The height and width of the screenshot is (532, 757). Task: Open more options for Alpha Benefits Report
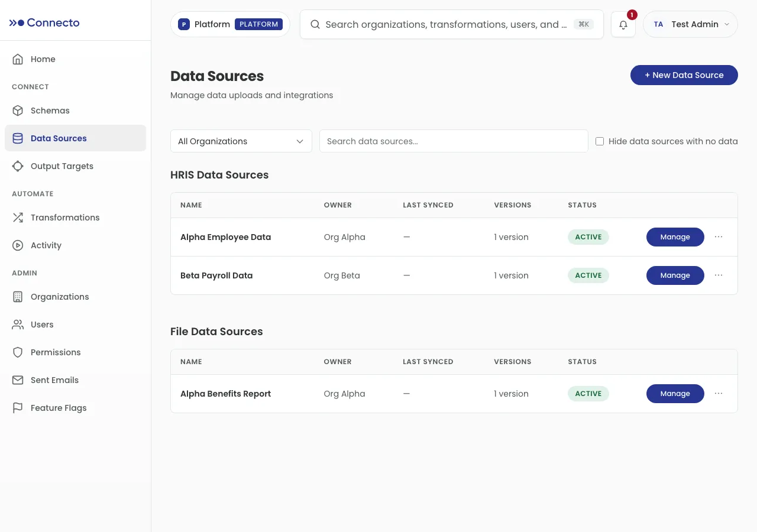click(x=719, y=394)
